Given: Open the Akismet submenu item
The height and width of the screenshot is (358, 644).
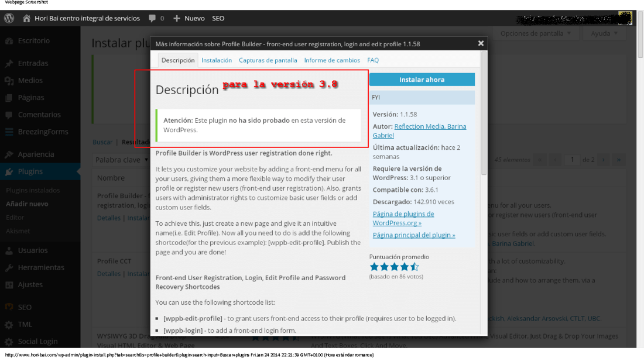Looking at the screenshot, I should 18,231.
